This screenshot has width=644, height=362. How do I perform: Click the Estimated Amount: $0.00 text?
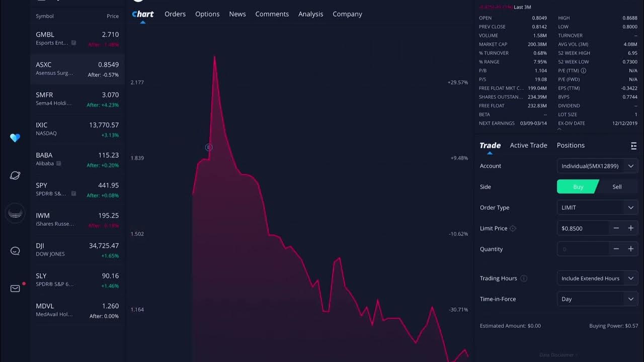510,326
